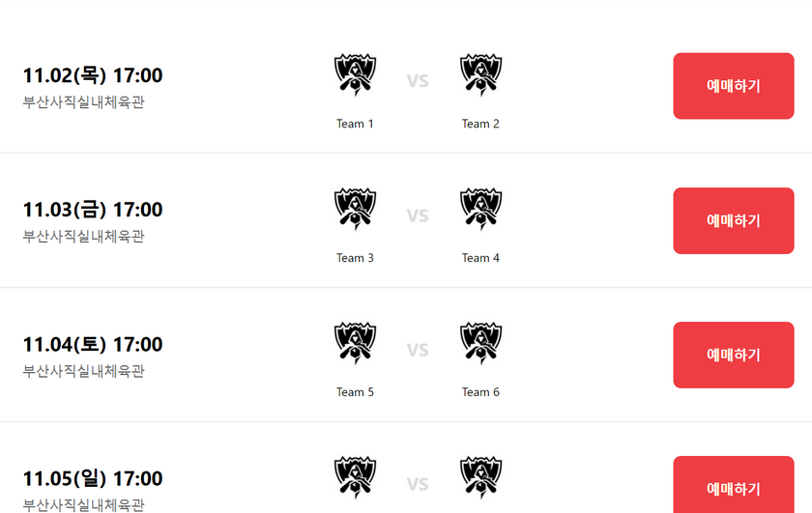Select the 11.03(금) 17:00 date heading
The width and height of the screenshot is (812, 513).
tap(93, 210)
